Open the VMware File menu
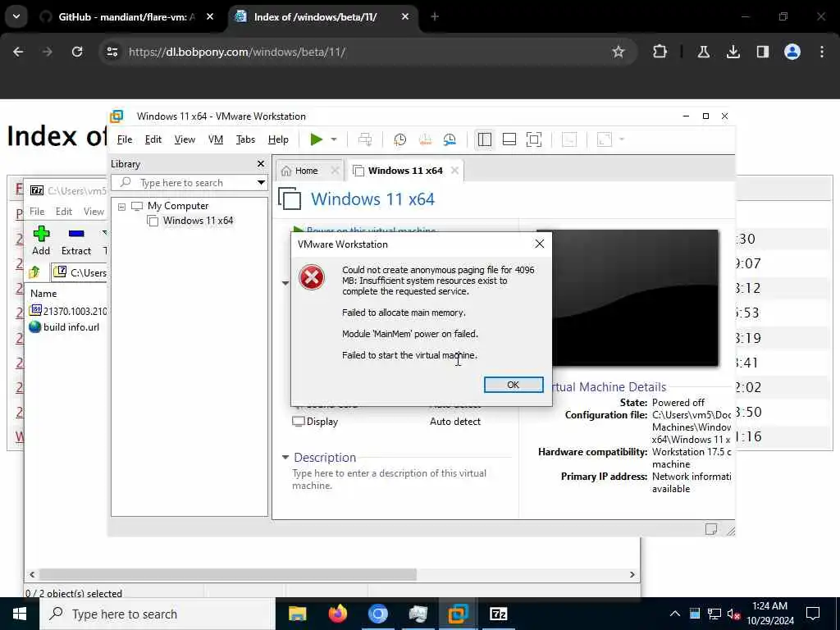 pyautogui.click(x=125, y=139)
